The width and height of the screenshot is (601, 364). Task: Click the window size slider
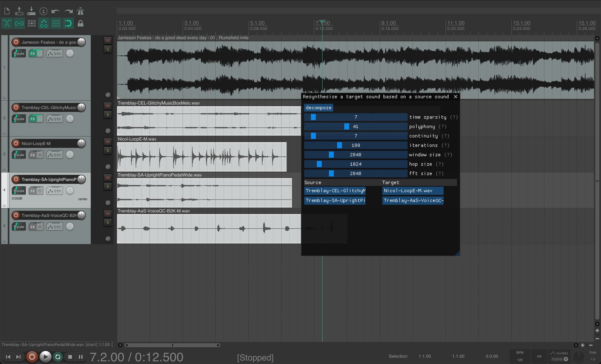[x=356, y=154]
